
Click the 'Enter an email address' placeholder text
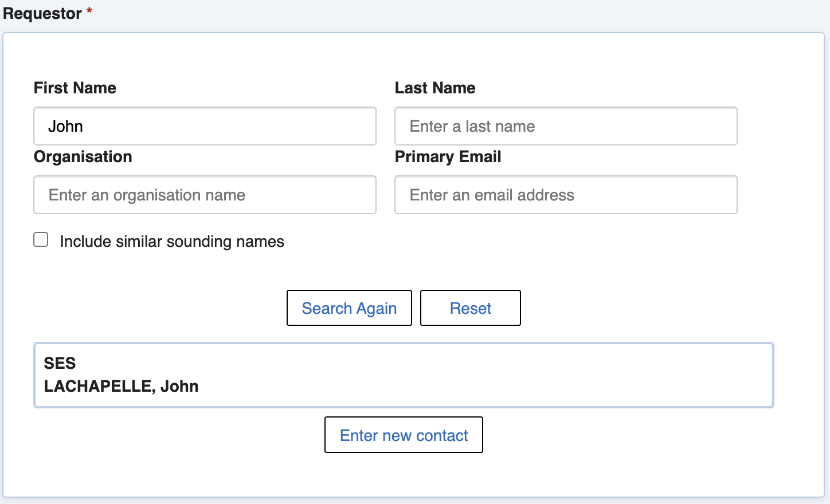tap(492, 195)
